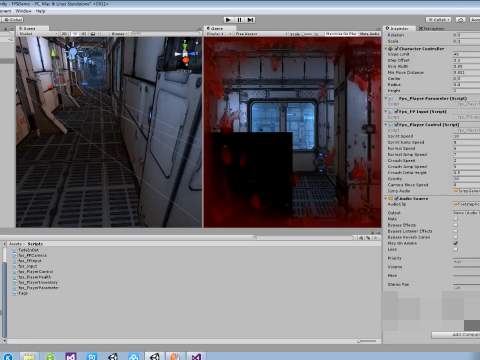This screenshot has width=480, height=360.
Task: Toggle scene effects image icon
Action: click(x=94, y=34)
